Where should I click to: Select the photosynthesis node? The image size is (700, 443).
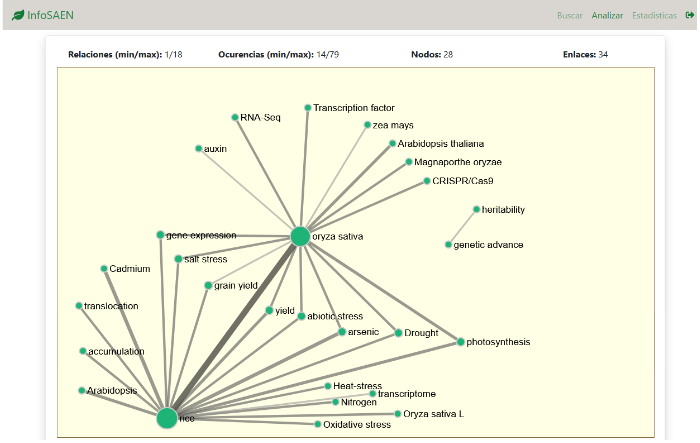coord(461,342)
